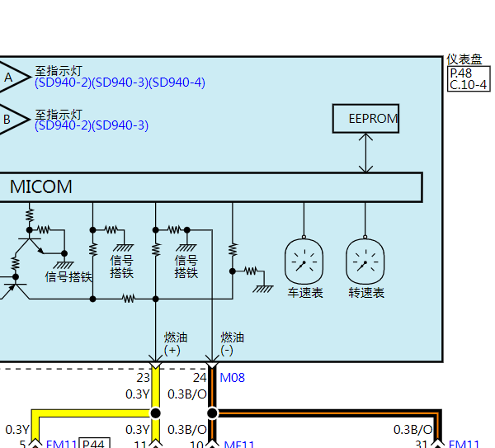
Task: Click the 仪表盘 title label
Action: click(x=464, y=59)
